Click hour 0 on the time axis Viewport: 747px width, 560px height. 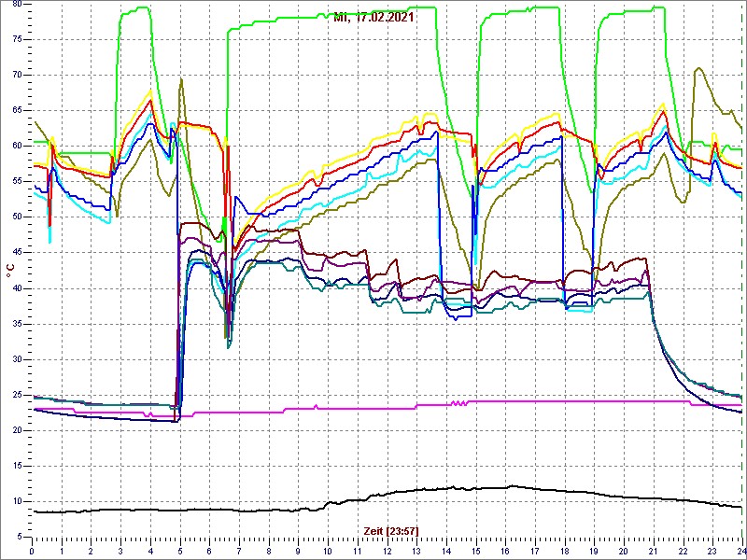click(32, 551)
